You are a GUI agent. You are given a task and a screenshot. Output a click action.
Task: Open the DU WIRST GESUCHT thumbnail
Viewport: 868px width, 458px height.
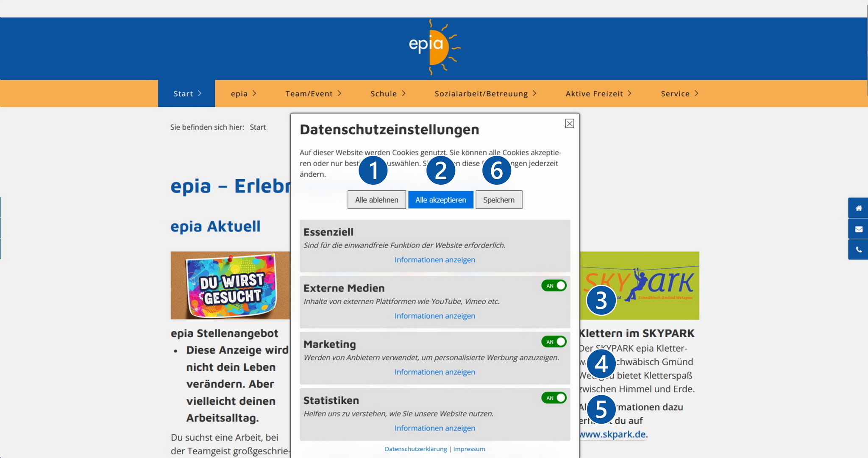[231, 285]
